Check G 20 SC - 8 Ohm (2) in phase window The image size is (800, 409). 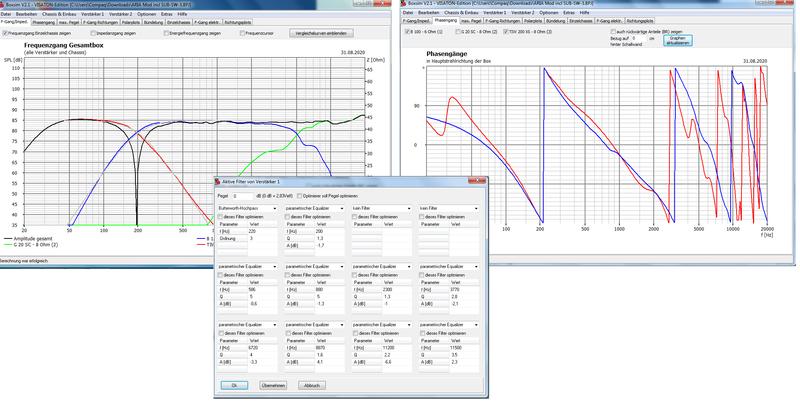pos(460,31)
